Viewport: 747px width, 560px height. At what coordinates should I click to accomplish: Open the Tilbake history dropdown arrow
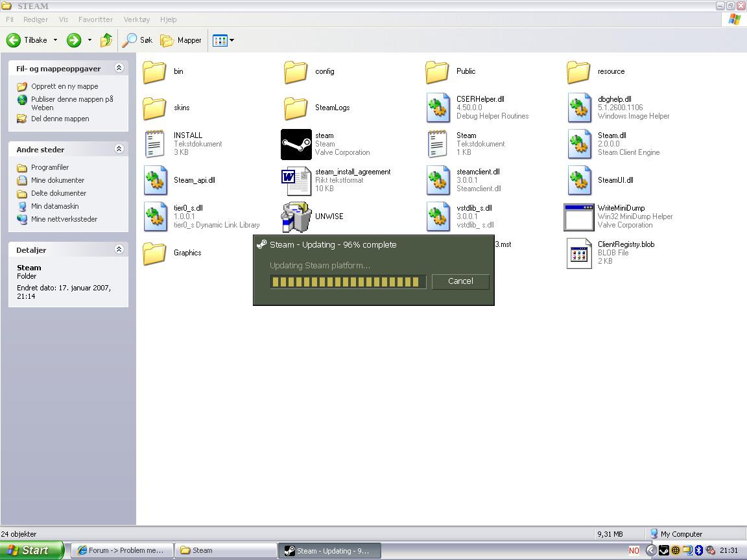click(x=55, y=40)
